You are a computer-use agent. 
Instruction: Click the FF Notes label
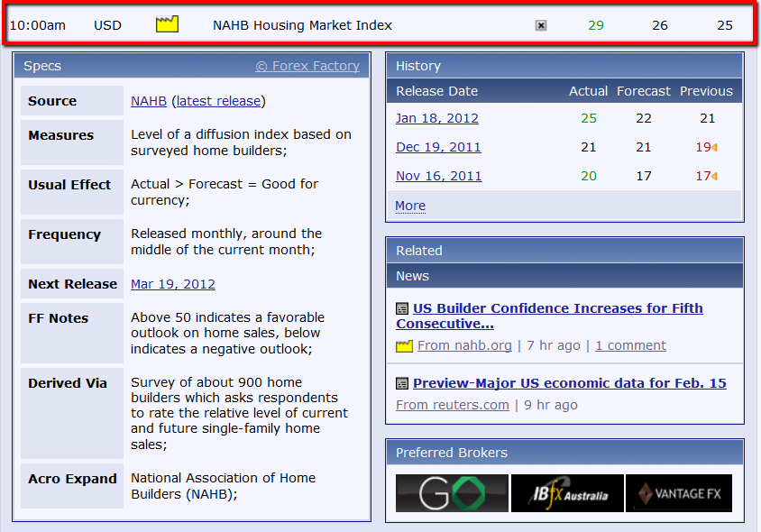coord(59,318)
